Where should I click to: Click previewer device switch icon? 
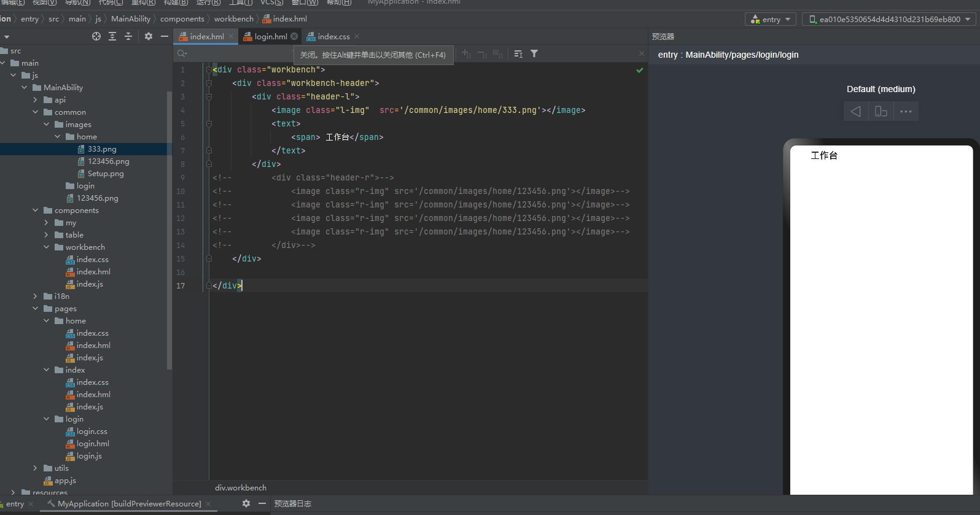(x=881, y=111)
